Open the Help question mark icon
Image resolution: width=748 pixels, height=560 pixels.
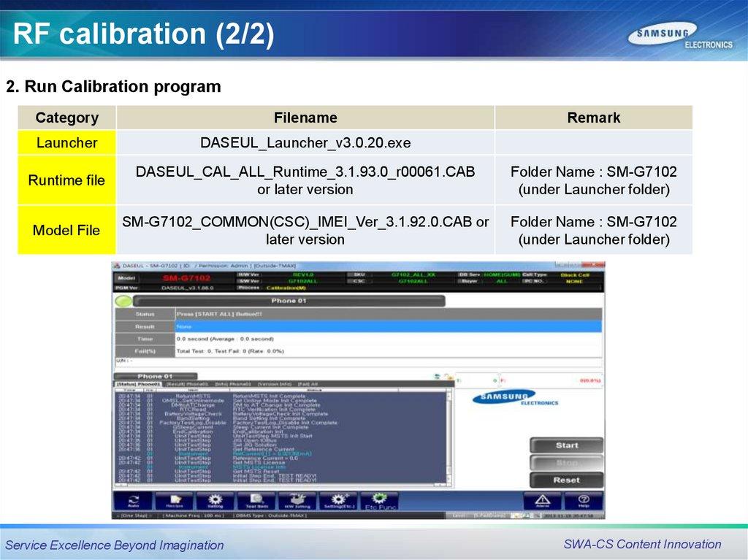tap(584, 501)
